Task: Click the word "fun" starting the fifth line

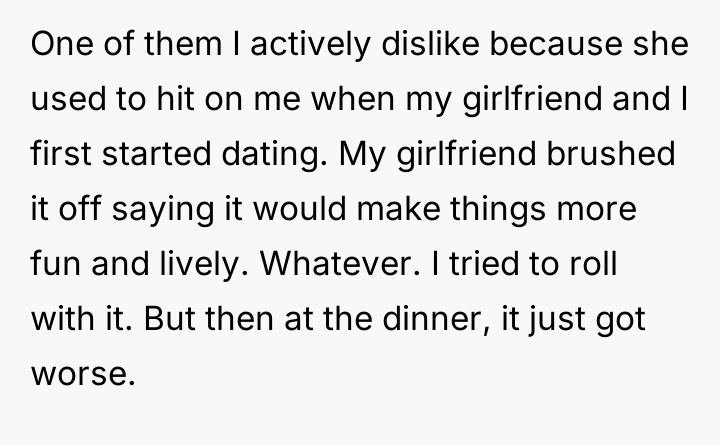Action: pos(54,268)
